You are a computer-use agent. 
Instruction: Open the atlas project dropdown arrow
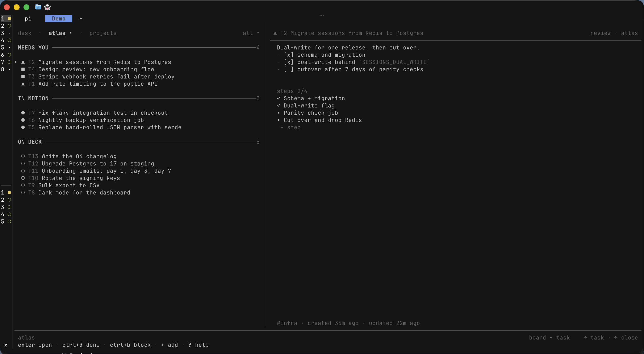71,33
